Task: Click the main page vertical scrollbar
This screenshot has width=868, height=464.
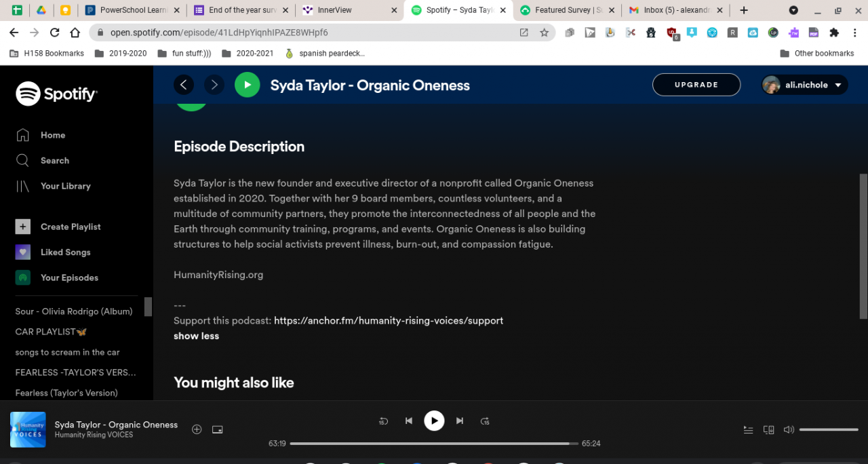Action: 863,246
